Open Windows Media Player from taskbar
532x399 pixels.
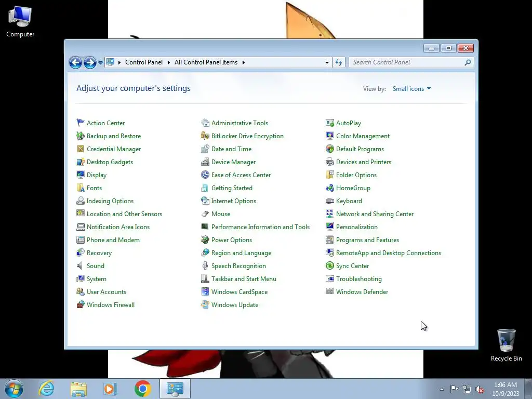[110, 389]
